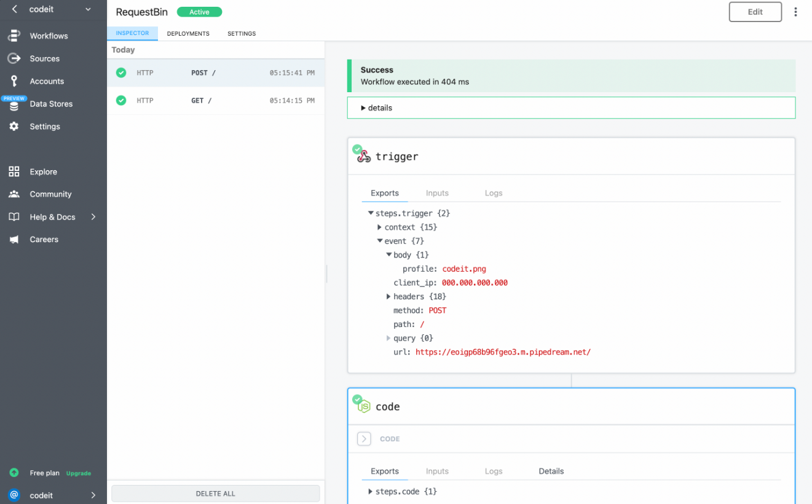Open Careers in the sidebar
Image resolution: width=812 pixels, height=504 pixels.
tap(44, 240)
